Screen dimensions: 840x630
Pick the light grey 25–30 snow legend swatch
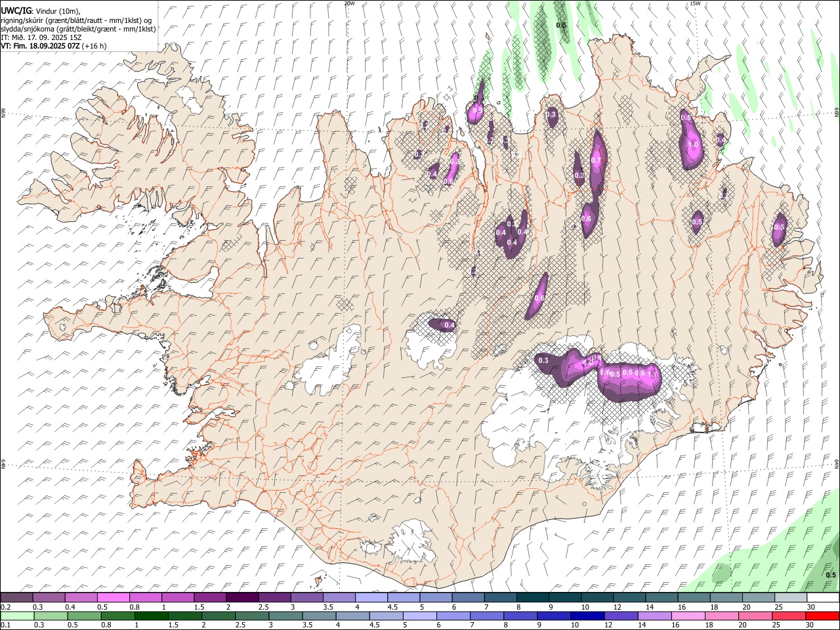pos(791,597)
